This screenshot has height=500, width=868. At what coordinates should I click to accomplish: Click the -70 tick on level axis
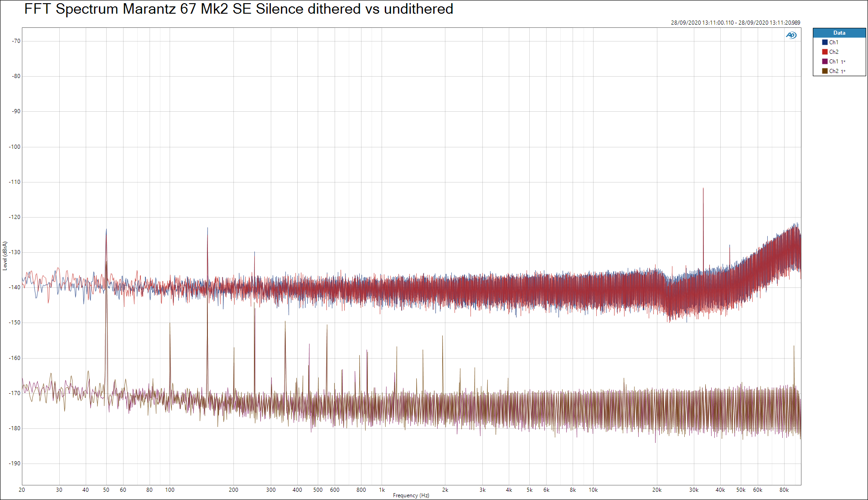pyautogui.click(x=16, y=41)
